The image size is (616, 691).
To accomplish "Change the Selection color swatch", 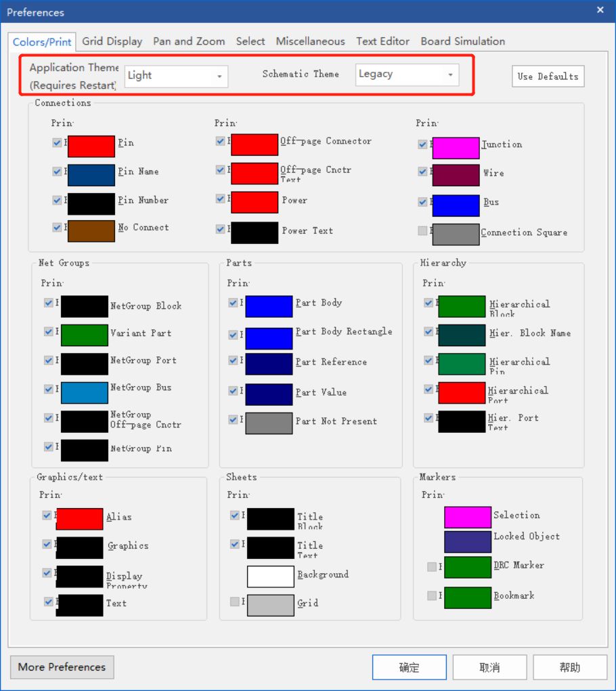I will [x=468, y=517].
